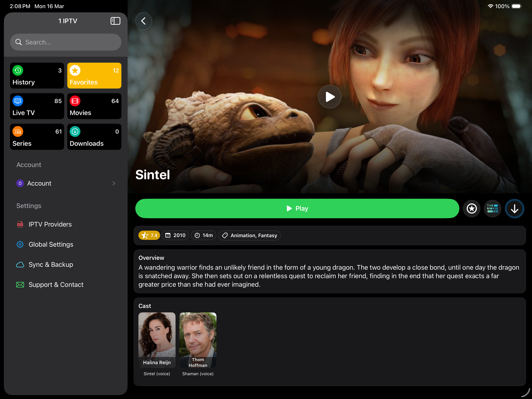Image resolution: width=532 pixels, height=399 pixels.
Task: Click the 14m duration chip
Action: pos(204,235)
